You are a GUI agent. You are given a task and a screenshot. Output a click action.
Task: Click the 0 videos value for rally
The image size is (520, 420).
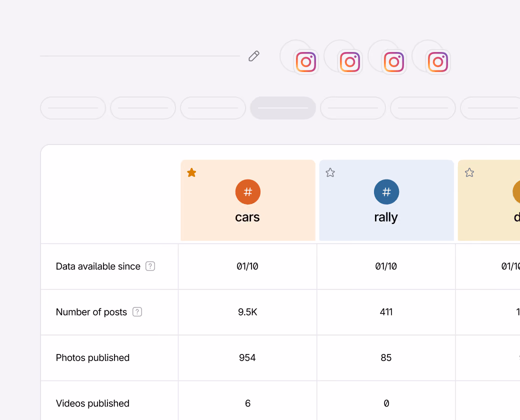coord(386,403)
